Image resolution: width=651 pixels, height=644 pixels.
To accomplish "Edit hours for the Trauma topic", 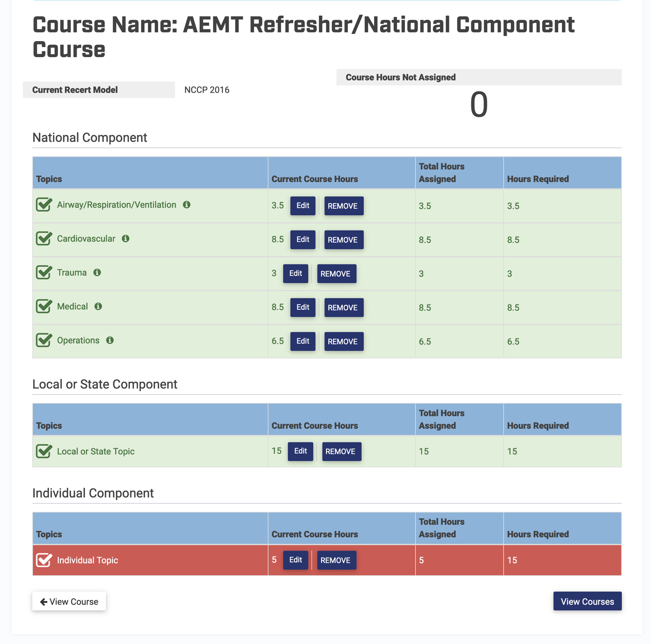I will pos(295,273).
